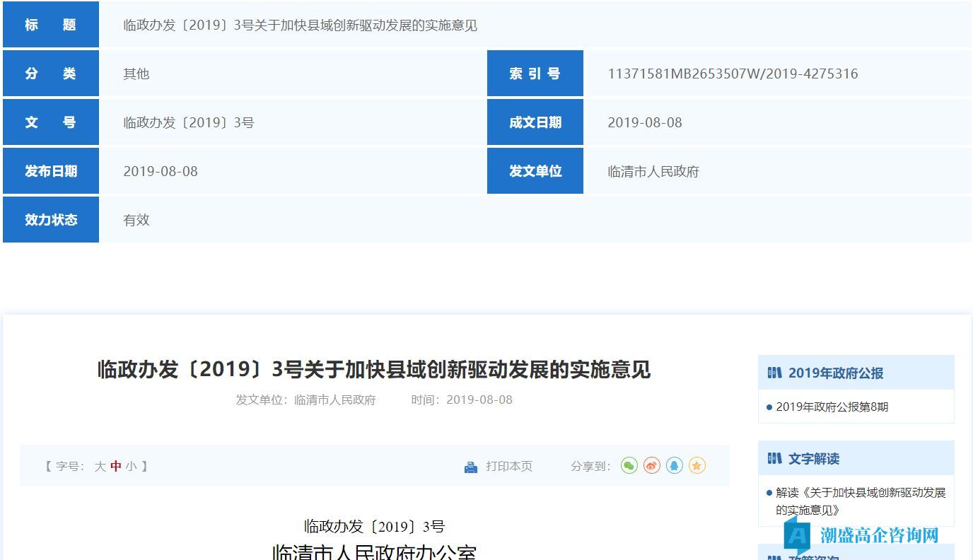Click 时间：2019-08-08 under the headline
The height and width of the screenshot is (560, 973).
click(x=462, y=399)
